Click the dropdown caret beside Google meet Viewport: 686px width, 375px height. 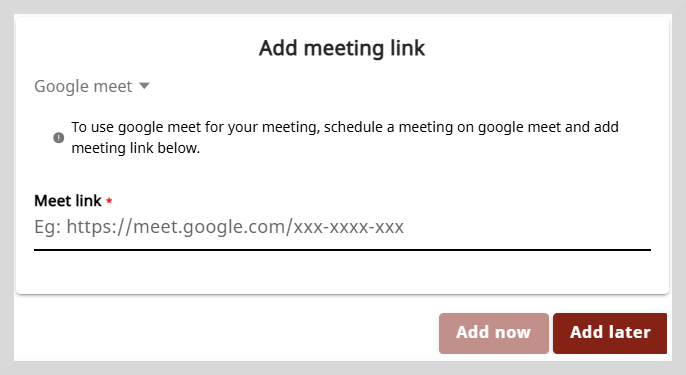pyautogui.click(x=144, y=86)
